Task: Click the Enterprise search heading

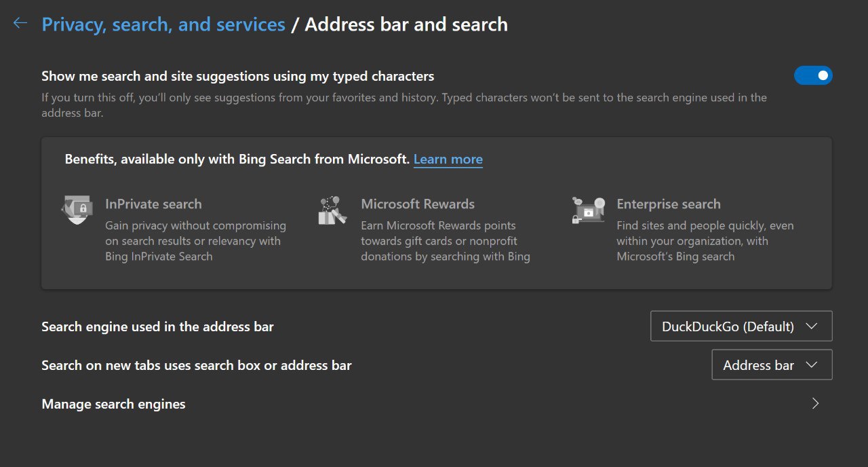Action: coord(669,204)
